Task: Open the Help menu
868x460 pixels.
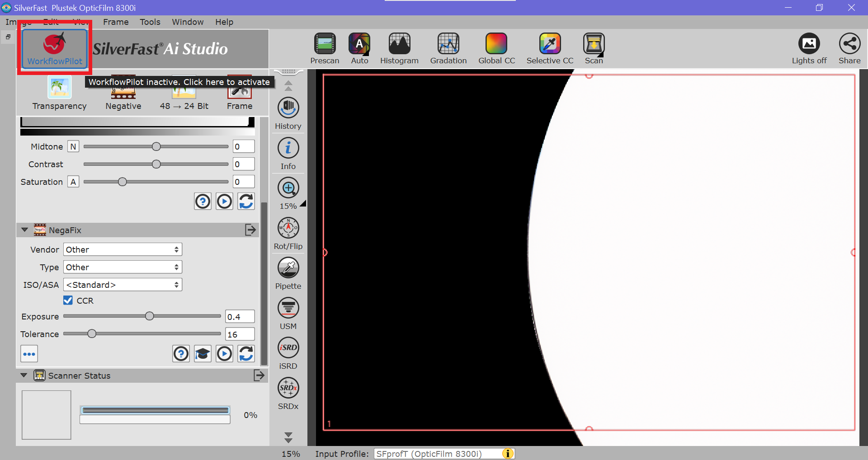Action: click(x=224, y=22)
